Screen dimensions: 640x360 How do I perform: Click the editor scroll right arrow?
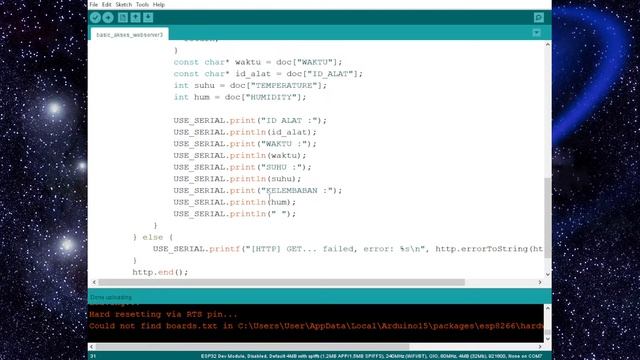coord(540,282)
